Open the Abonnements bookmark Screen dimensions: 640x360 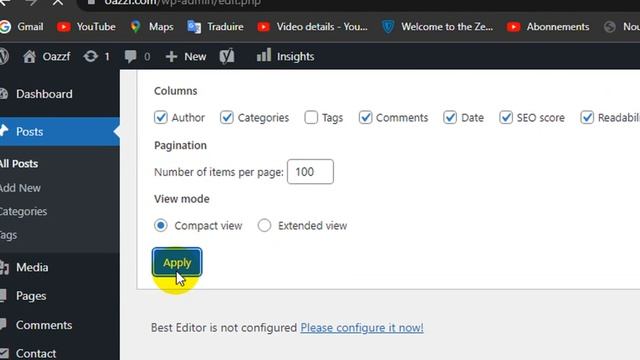(x=548, y=27)
